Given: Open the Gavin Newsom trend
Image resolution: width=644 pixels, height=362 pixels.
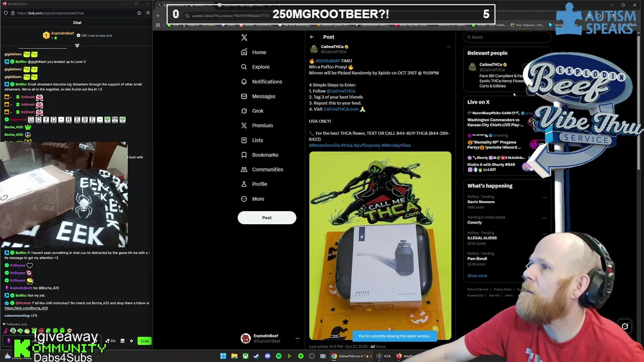Looking at the screenshot, I should tap(481, 202).
